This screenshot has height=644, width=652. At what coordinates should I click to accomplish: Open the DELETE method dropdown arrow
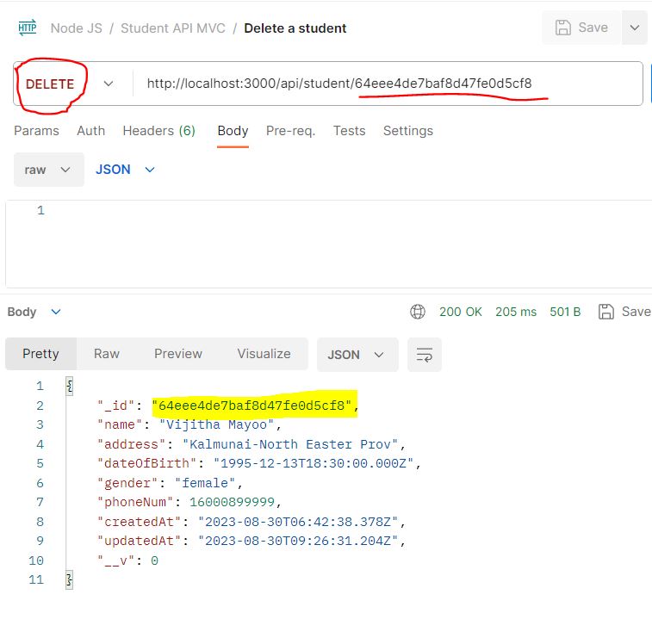click(x=109, y=84)
